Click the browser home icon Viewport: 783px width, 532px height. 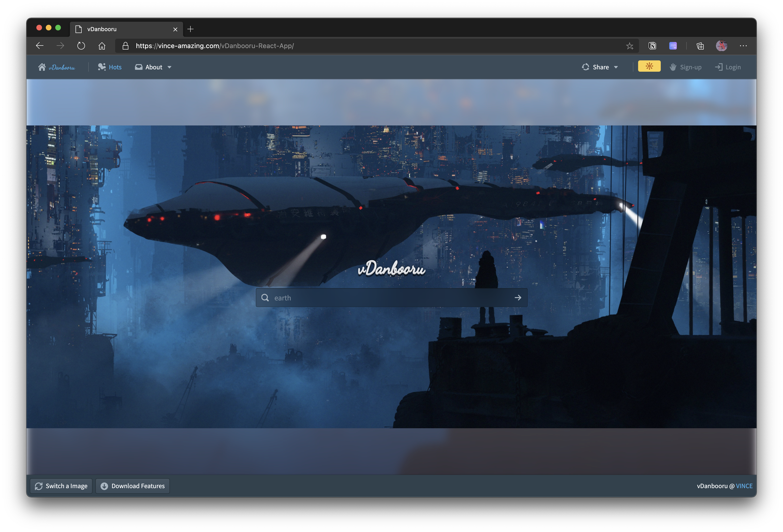(x=102, y=46)
